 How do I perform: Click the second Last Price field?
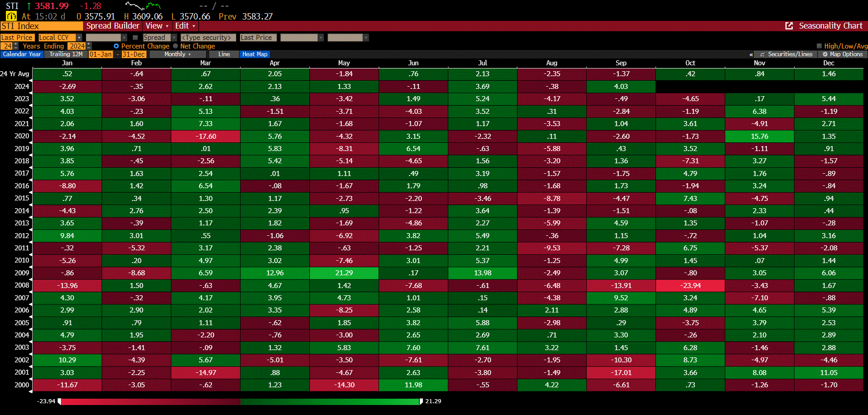pos(258,38)
